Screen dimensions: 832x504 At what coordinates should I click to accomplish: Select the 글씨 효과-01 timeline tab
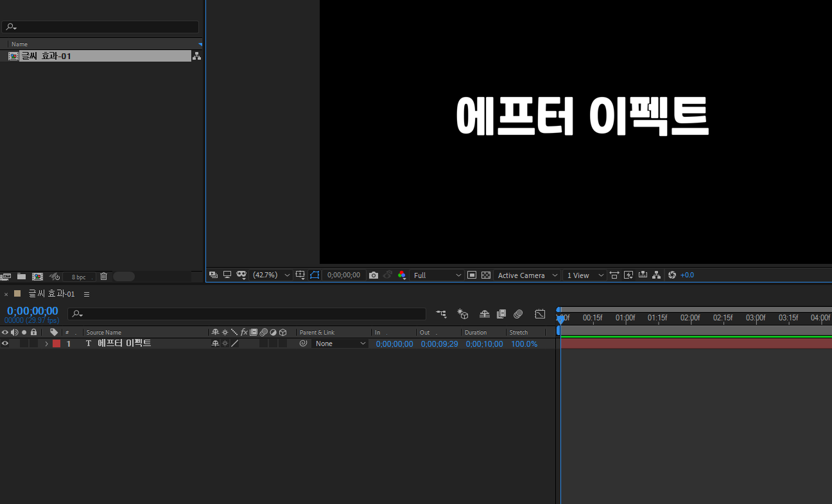tap(51, 293)
